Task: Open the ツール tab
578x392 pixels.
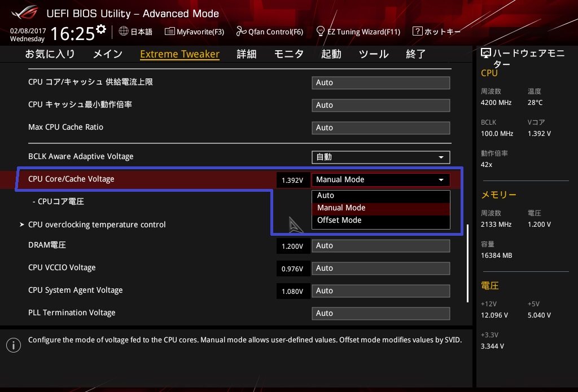Action: pos(374,54)
